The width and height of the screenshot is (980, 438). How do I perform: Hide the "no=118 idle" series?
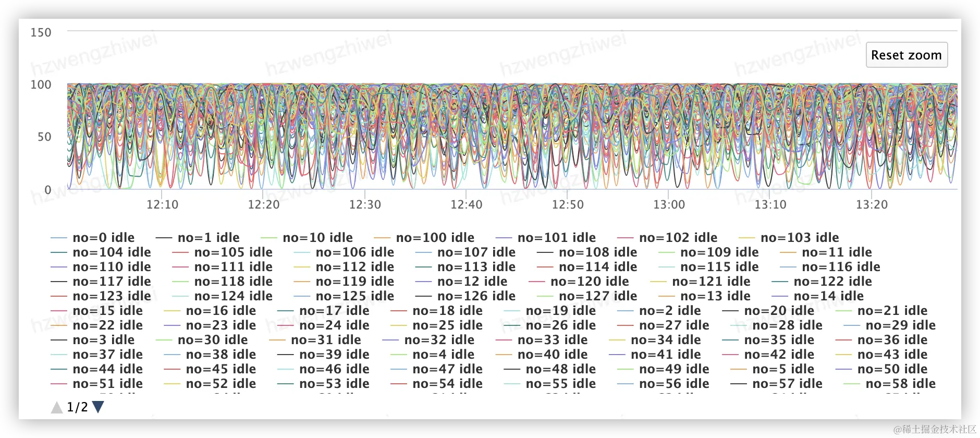222,282
